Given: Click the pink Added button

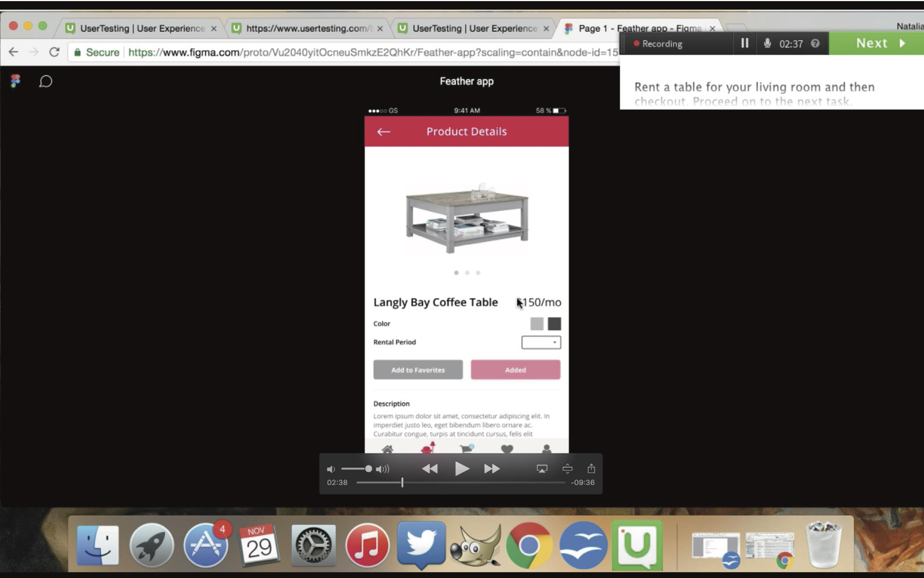Looking at the screenshot, I should [x=515, y=370].
